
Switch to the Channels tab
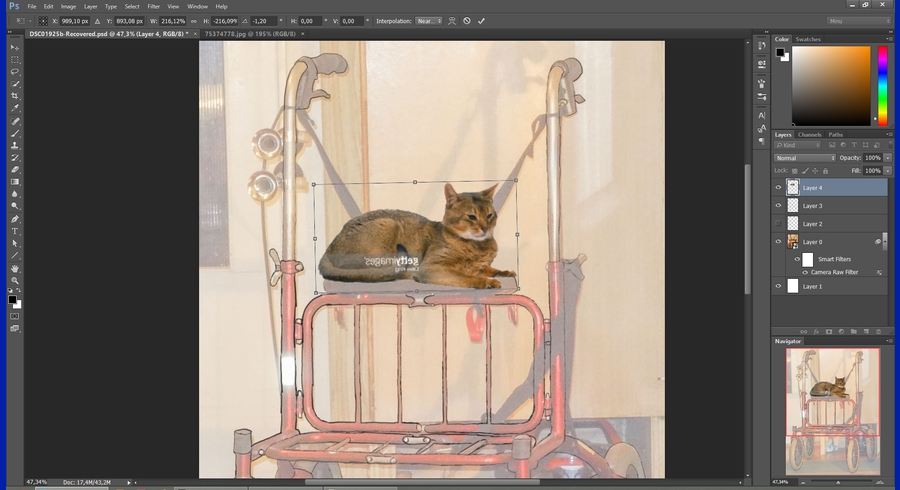click(809, 135)
